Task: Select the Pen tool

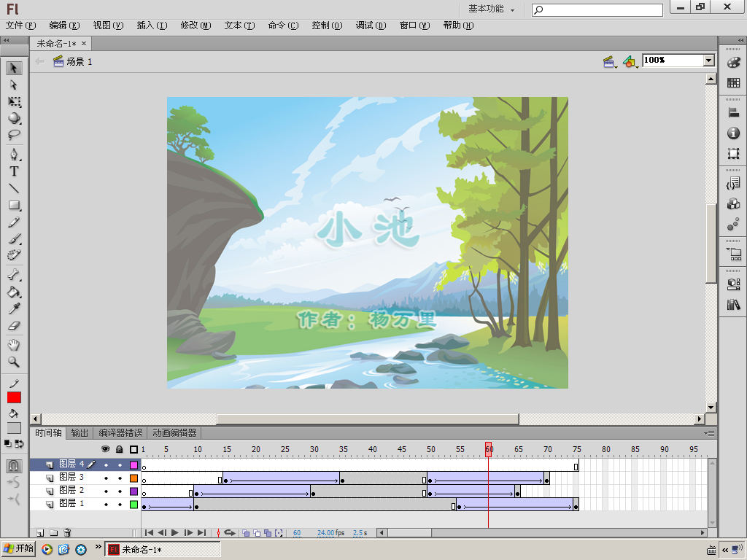Action: [14, 155]
